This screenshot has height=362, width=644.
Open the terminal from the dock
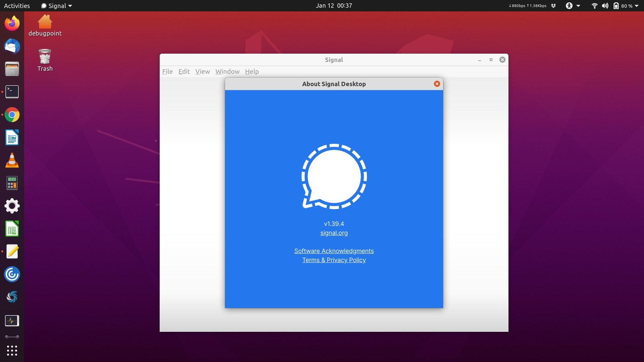point(12,91)
